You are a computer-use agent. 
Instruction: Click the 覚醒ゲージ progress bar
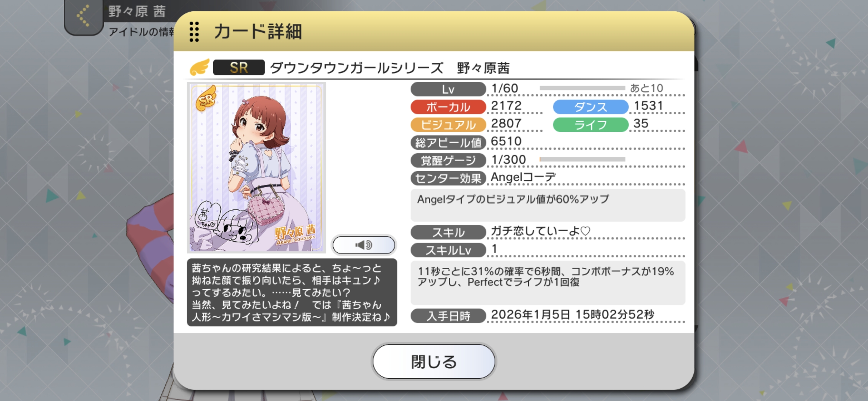pyautogui.click(x=582, y=159)
